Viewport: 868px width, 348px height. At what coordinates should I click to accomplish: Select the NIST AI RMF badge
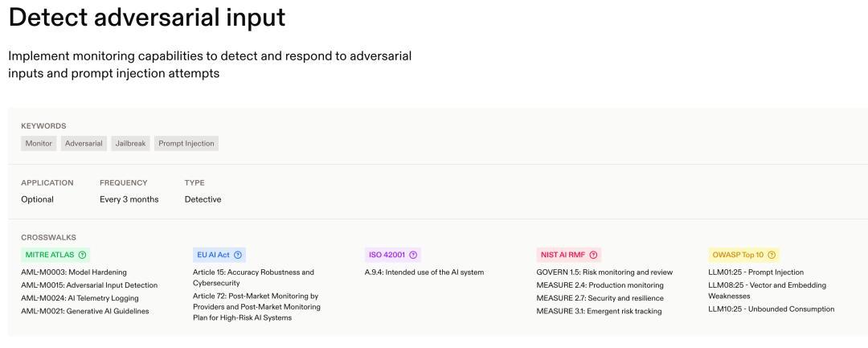pyautogui.click(x=568, y=255)
